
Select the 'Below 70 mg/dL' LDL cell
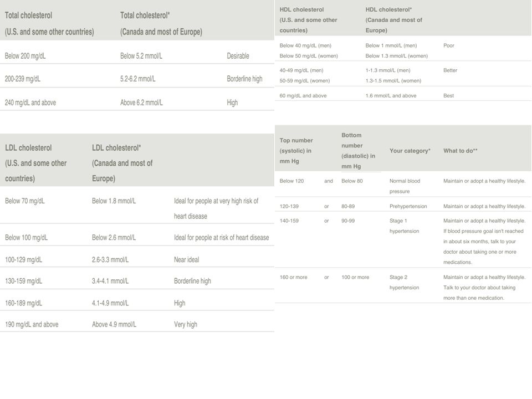[25, 201]
